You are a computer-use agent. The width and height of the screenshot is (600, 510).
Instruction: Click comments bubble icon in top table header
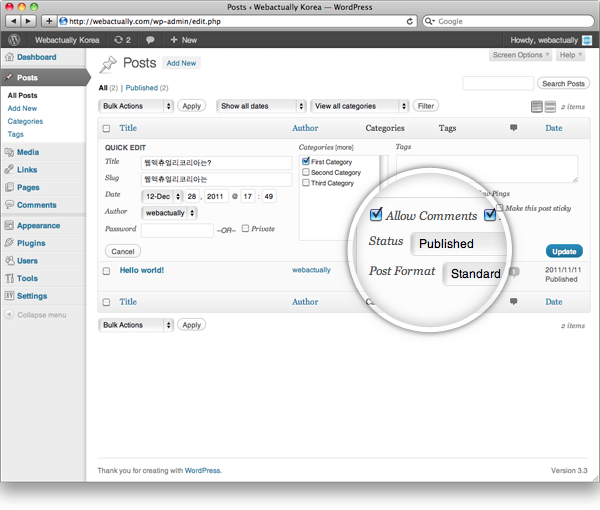pos(514,127)
